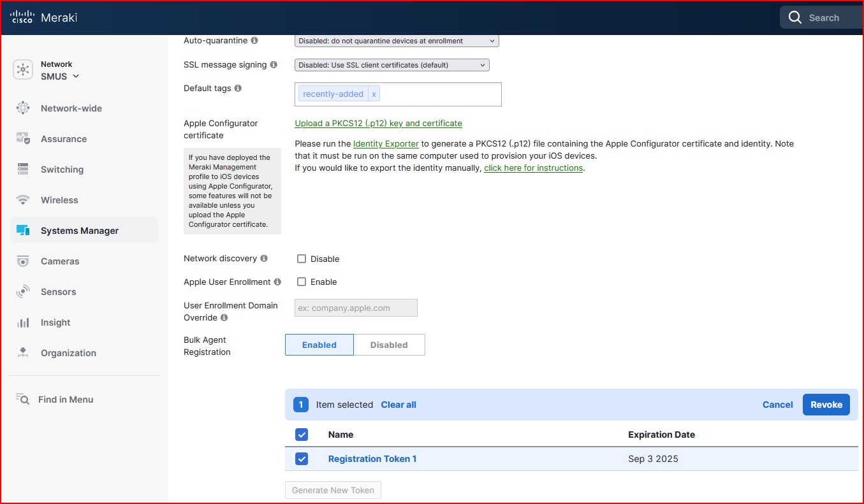The width and height of the screenshot is (864, 504).
Task: Set Bulk Agent Registration to Enabled
Action: click(319, 345)
